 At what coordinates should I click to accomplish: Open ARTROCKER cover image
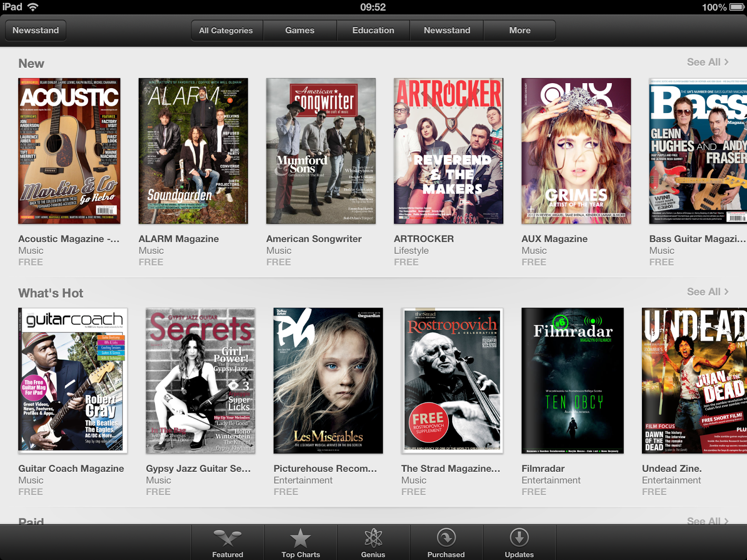(449, 151)
